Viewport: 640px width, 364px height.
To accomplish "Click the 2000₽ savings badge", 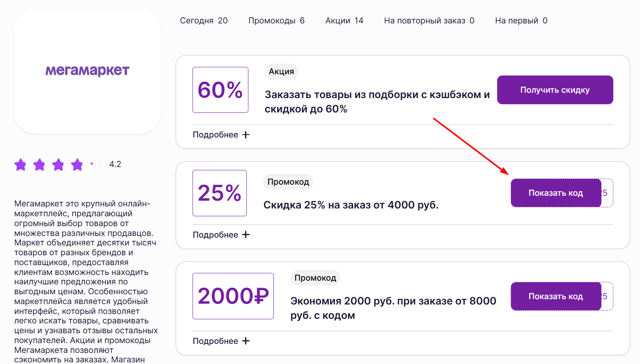I will pos(233,296).
